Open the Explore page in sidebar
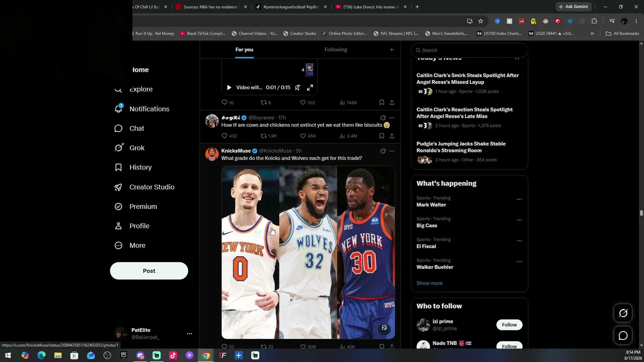644x362 pixels. point(134,89)
